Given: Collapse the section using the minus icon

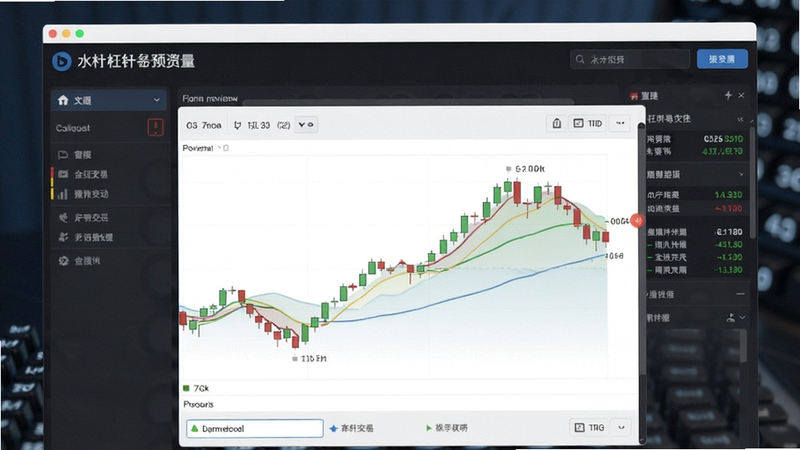Looking at the screenshot, I should [740, 294].
